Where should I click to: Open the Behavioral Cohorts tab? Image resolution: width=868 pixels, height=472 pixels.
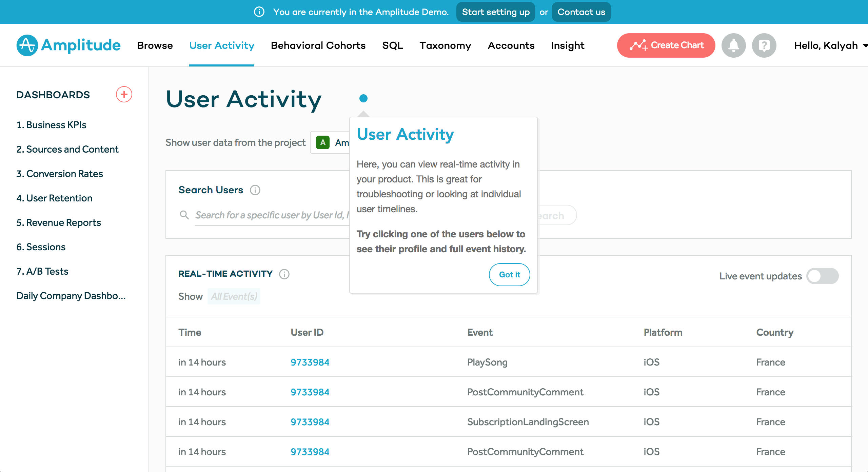[x=318, y=45]
